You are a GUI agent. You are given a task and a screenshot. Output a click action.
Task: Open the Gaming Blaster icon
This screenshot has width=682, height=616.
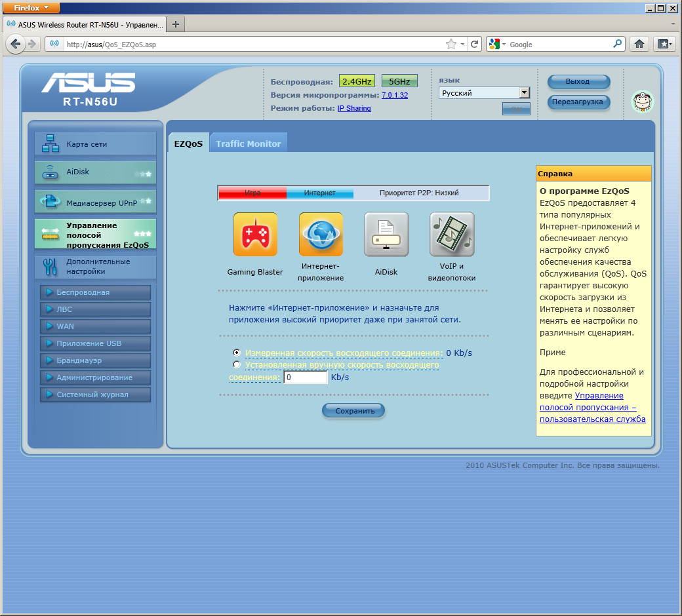pos(255,235)
